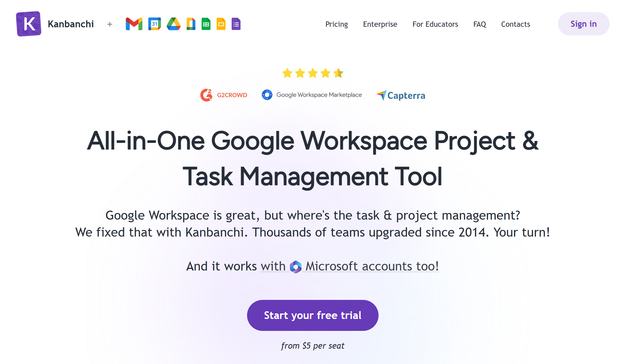Go to Enterprise menu item
The image size is (624, 364).
380,24
